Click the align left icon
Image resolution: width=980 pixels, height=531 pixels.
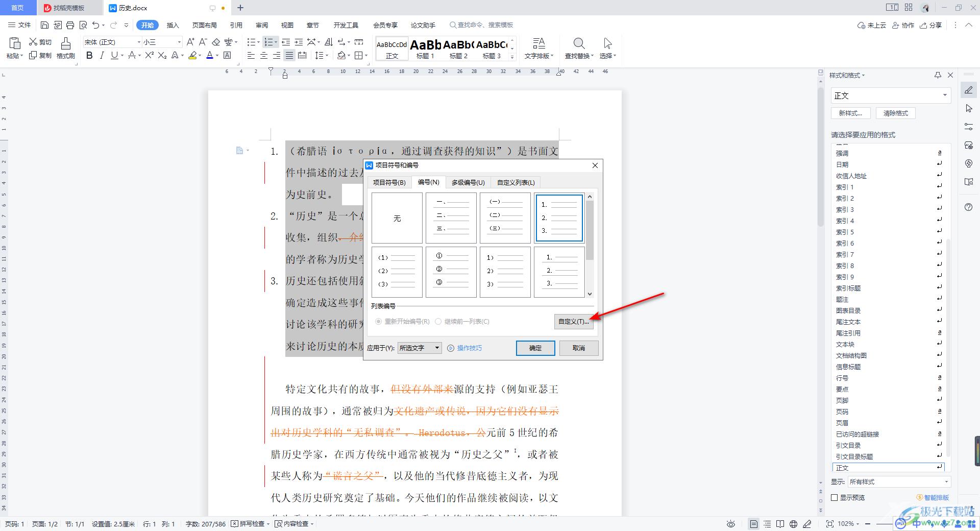[x=251, y=55]
